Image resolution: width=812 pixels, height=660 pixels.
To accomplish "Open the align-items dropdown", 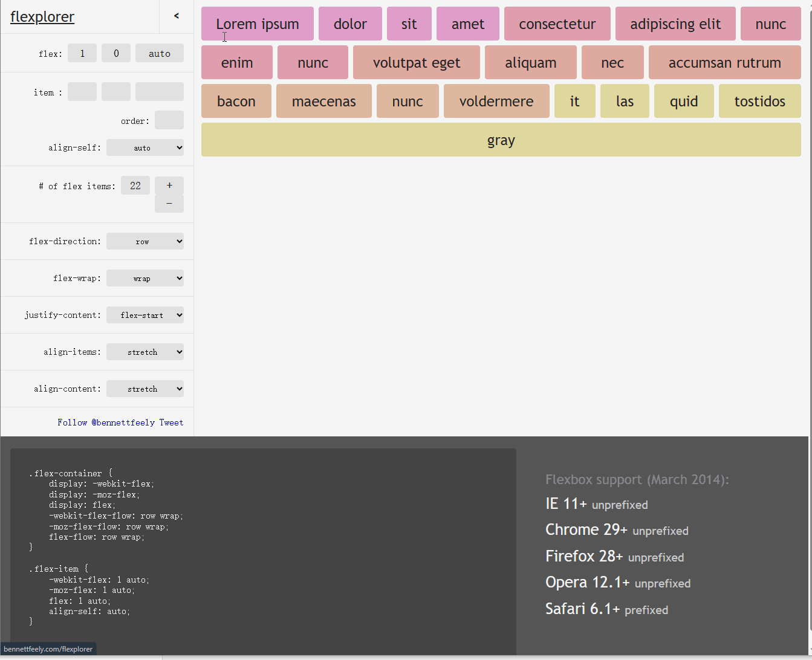I will [x=145, y=352].
